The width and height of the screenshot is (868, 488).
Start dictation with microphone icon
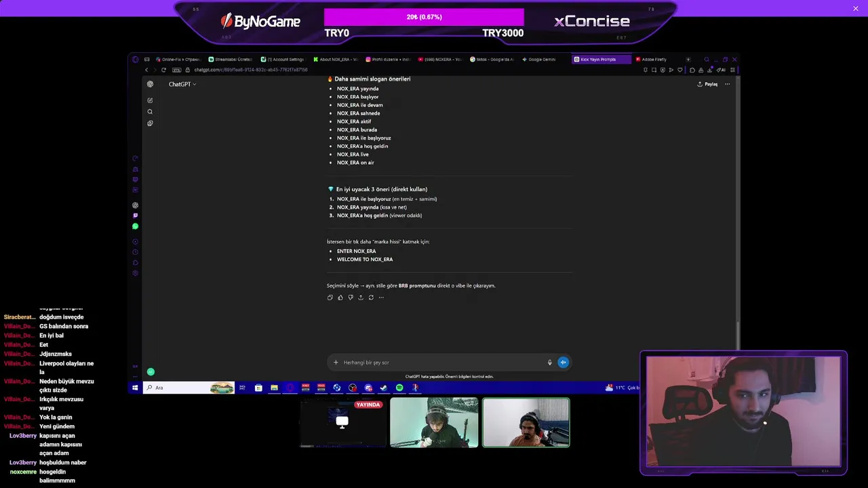(550, 363)
